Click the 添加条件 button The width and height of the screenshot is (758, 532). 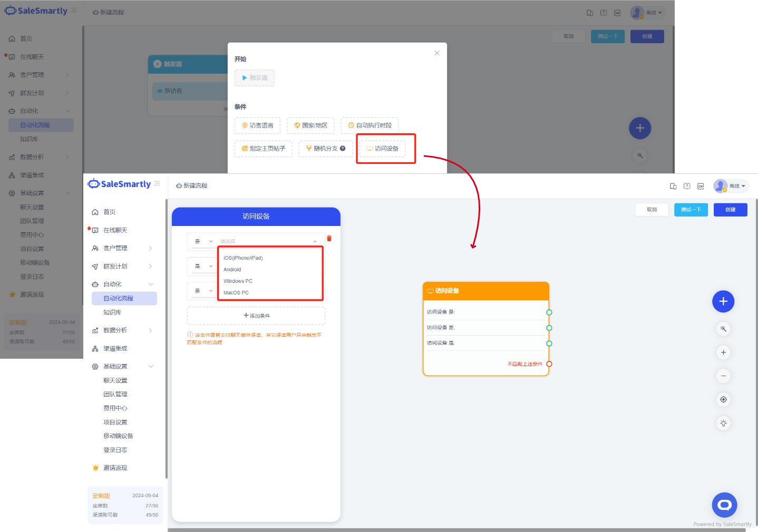[256, 316]
